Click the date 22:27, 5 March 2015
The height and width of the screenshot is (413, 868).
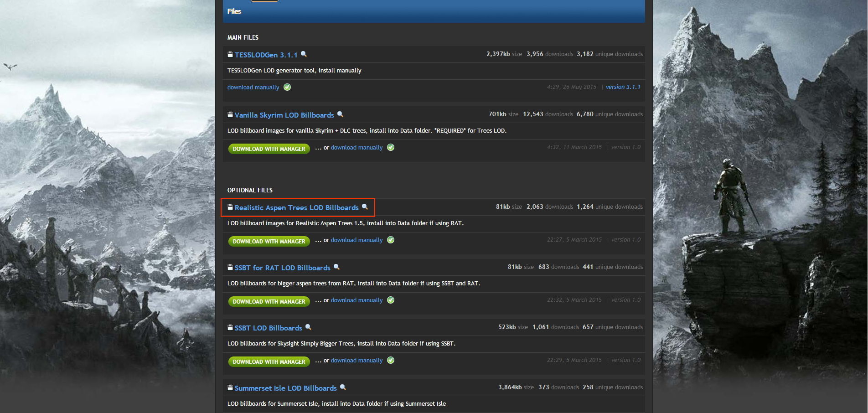coord(574,239)
